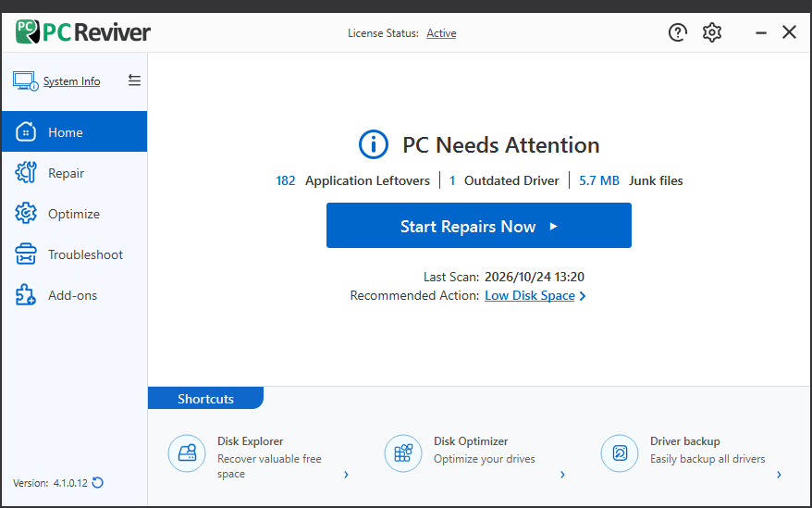Open the Home section
The width and height of the screenshot is (812, 508).
click(x=75, y=131)
